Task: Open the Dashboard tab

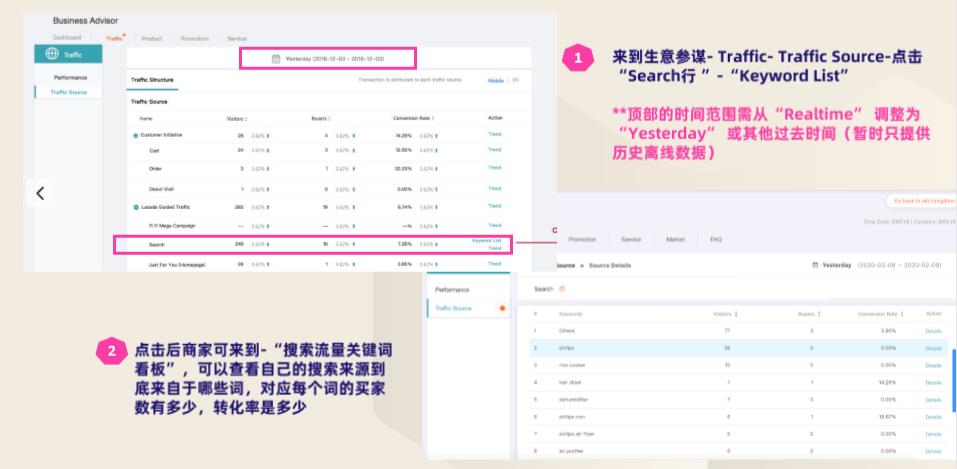Action: tap(67, 38)
